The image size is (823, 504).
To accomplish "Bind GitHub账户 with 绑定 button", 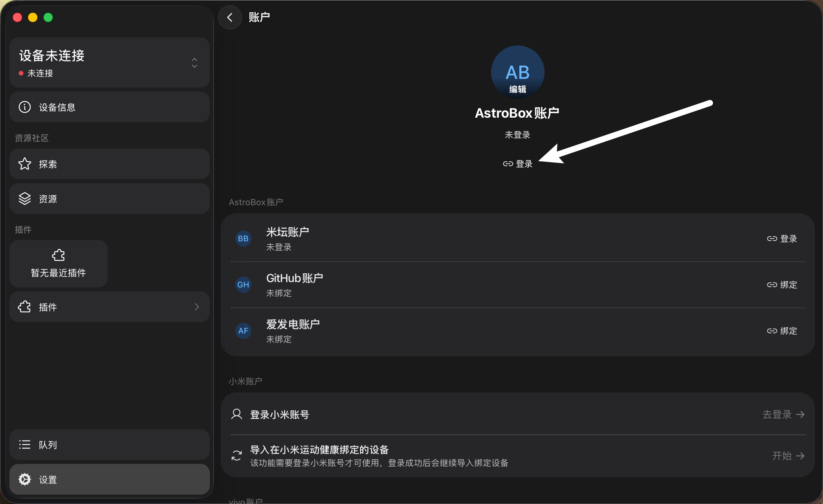I will (782, 285).
